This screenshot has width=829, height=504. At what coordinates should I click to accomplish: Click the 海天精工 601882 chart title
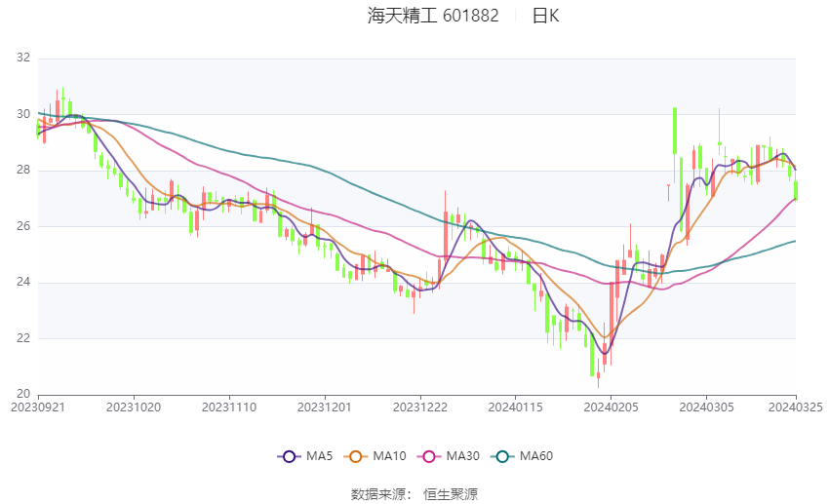(x=433, y=16)
